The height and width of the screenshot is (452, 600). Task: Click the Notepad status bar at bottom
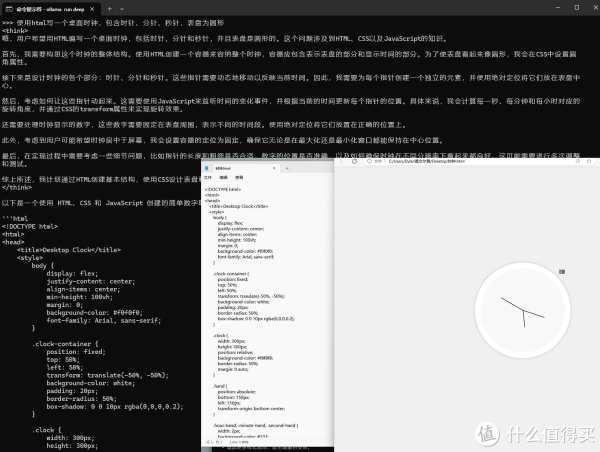265,448
